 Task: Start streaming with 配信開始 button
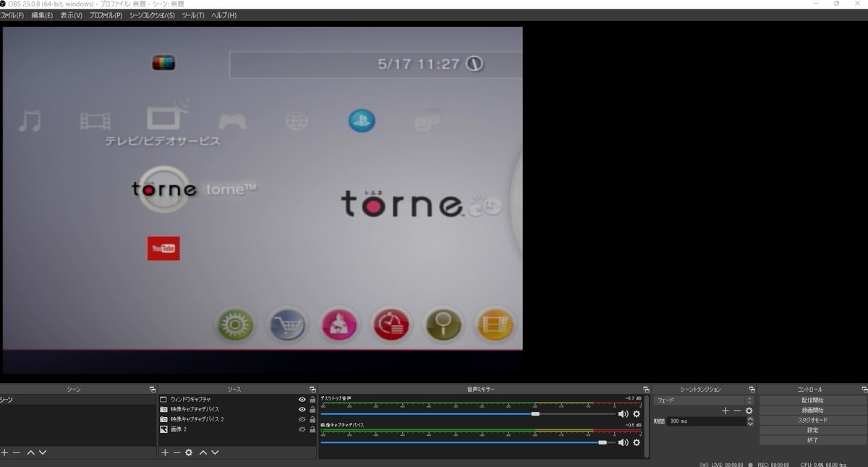[x=812, y=400]
